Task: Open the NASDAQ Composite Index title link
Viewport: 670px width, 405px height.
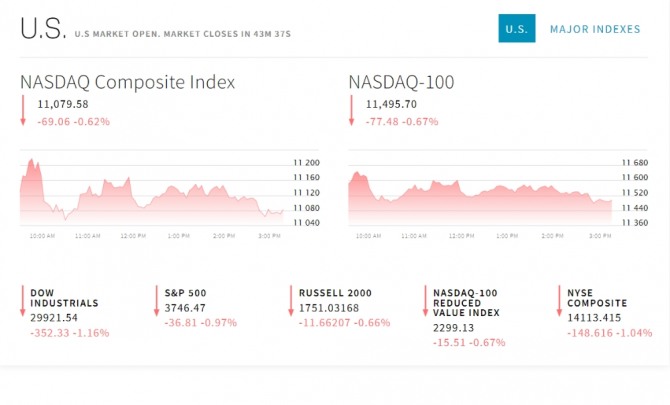Action: 127,82
